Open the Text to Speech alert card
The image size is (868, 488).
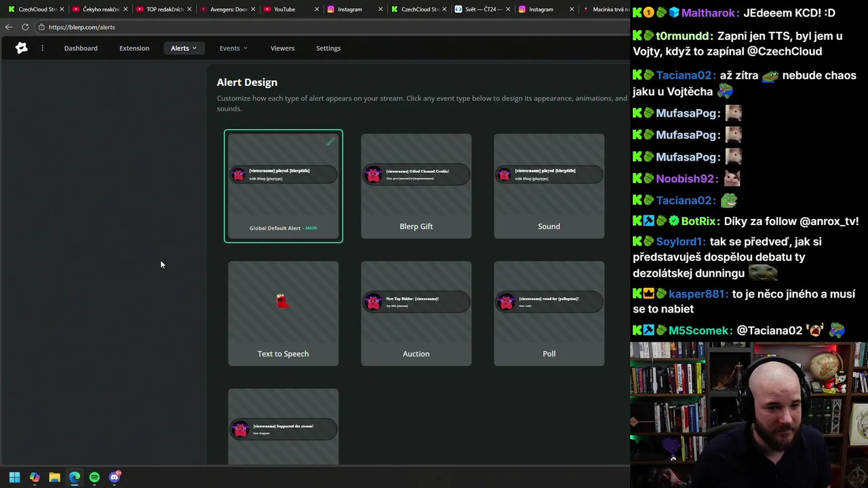click(283, 313)
